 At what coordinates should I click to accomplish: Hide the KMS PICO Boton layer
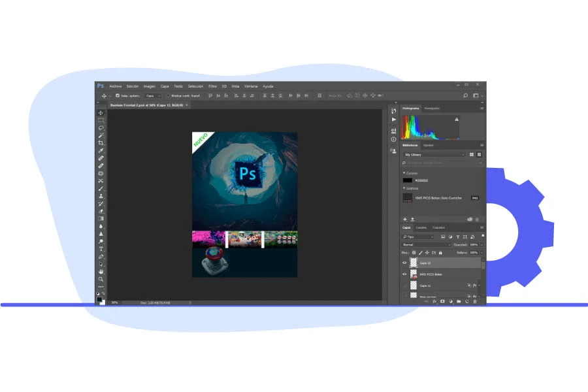coord(404,274)
